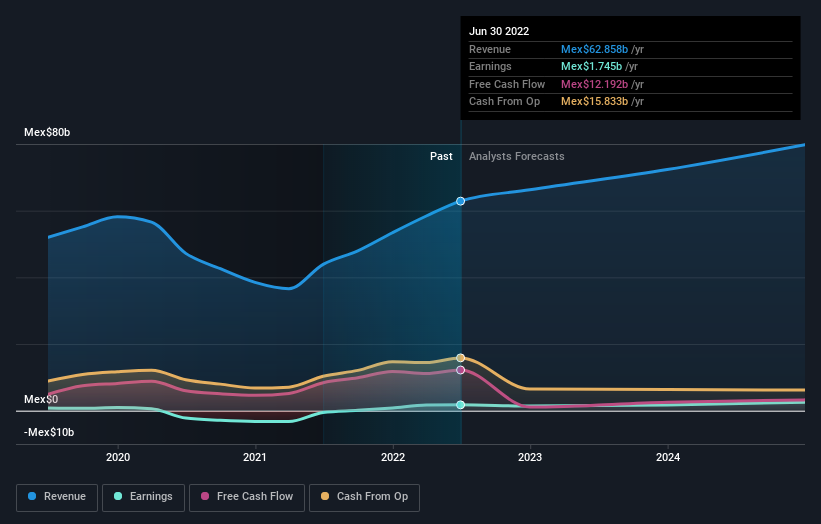821x524 pixels.
Task: Click the Jun 30 2022 tooltip date
Action: coord(499,31)
